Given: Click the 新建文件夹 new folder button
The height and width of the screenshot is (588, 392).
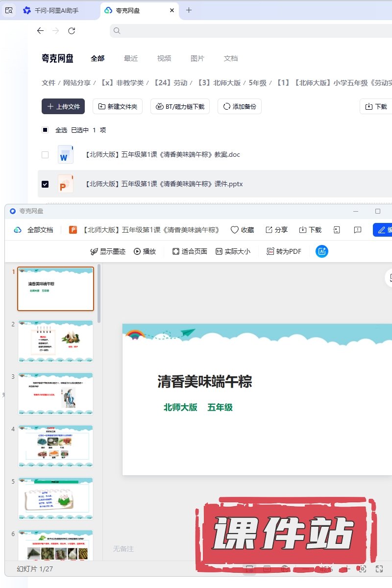Looking at the screenshot, I should pyautogui.click(x=118, y=106).
